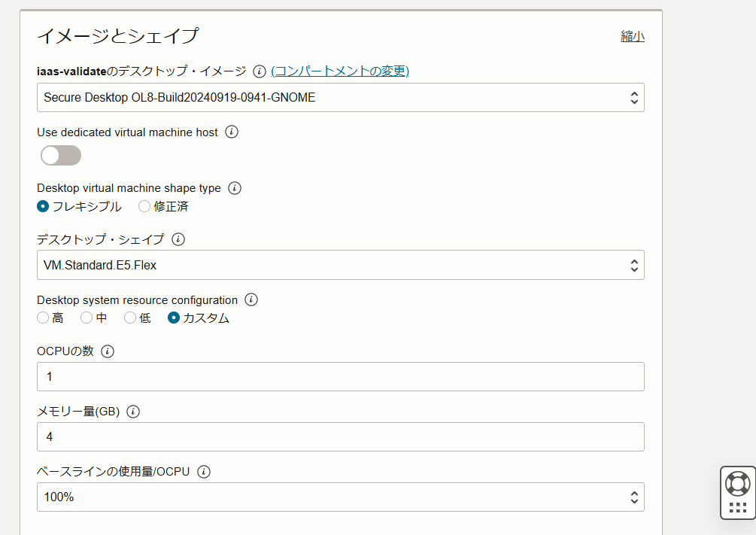Image resolution: width=756 pixels, height=535 pixels.
Task: View info for Desktop virtual machine shape type
Action: (234, 188)
